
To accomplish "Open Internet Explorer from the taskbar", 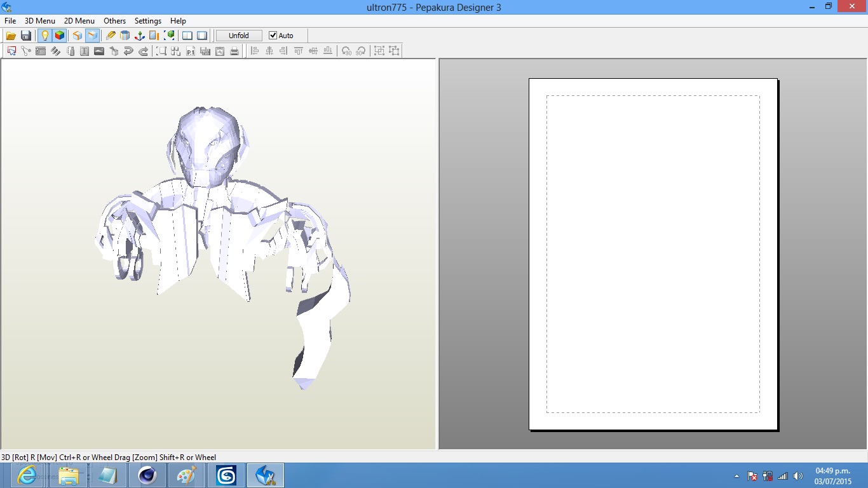I will pyautogui.click(x=27, y=475).
